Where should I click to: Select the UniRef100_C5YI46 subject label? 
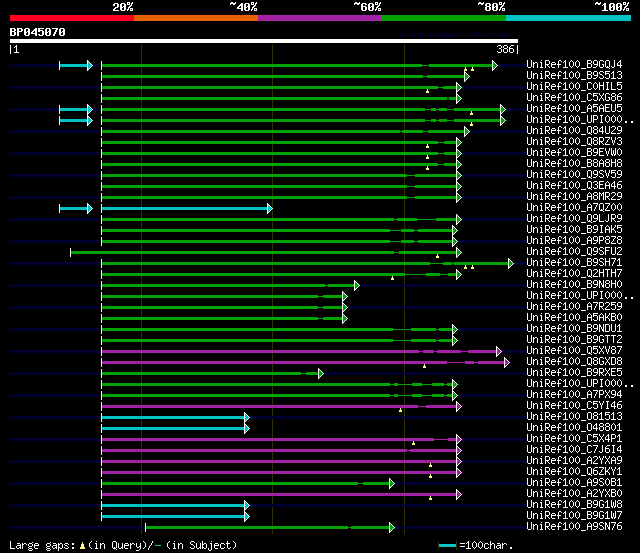[574, 406]
